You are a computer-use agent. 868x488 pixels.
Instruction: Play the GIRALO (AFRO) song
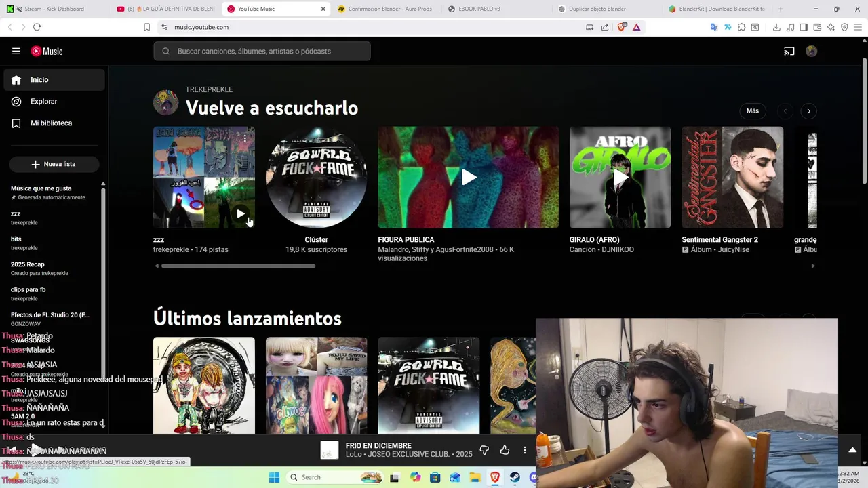click(x=620, y=178)
